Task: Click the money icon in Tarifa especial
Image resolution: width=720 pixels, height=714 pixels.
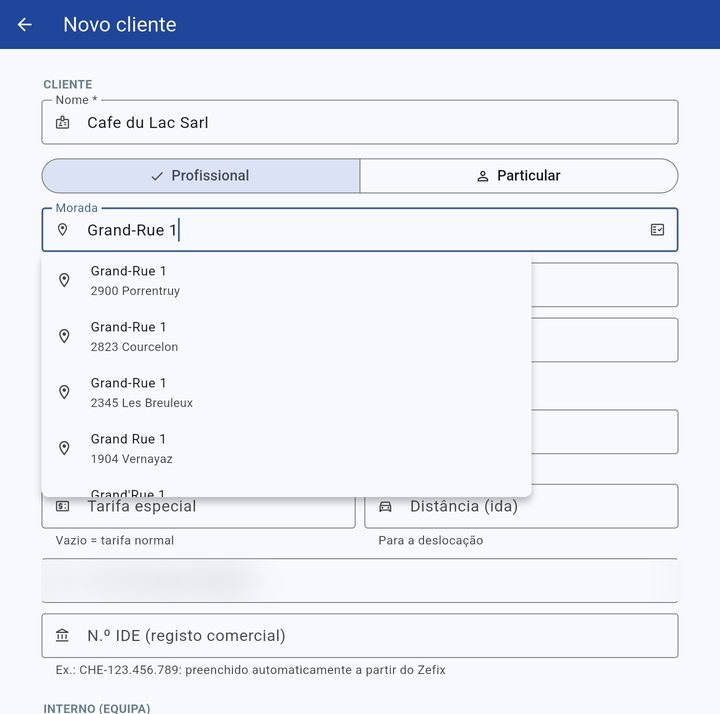Action: [x=62, y=506]
